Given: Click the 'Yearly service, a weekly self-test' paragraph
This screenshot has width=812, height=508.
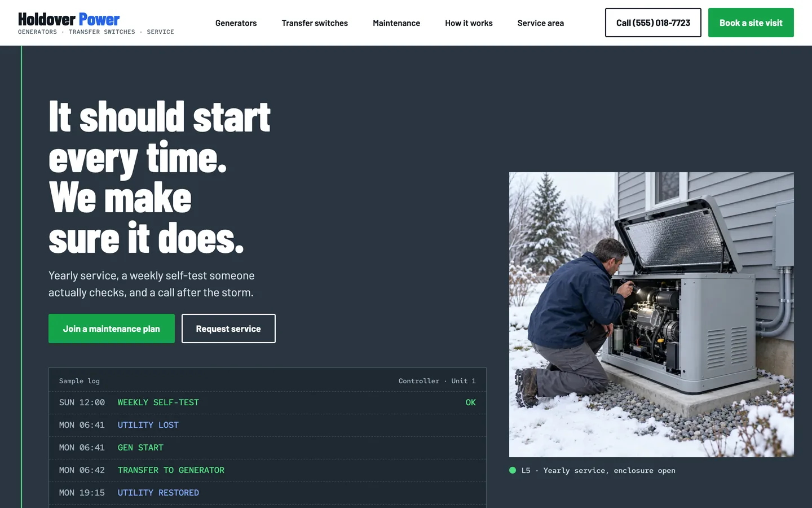Looking at the screenshot, I should (x=152, y=284).
